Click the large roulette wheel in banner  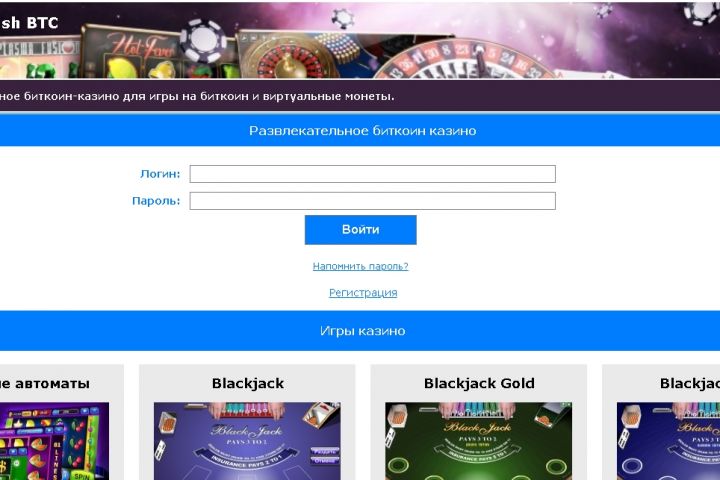coord(464,60)
